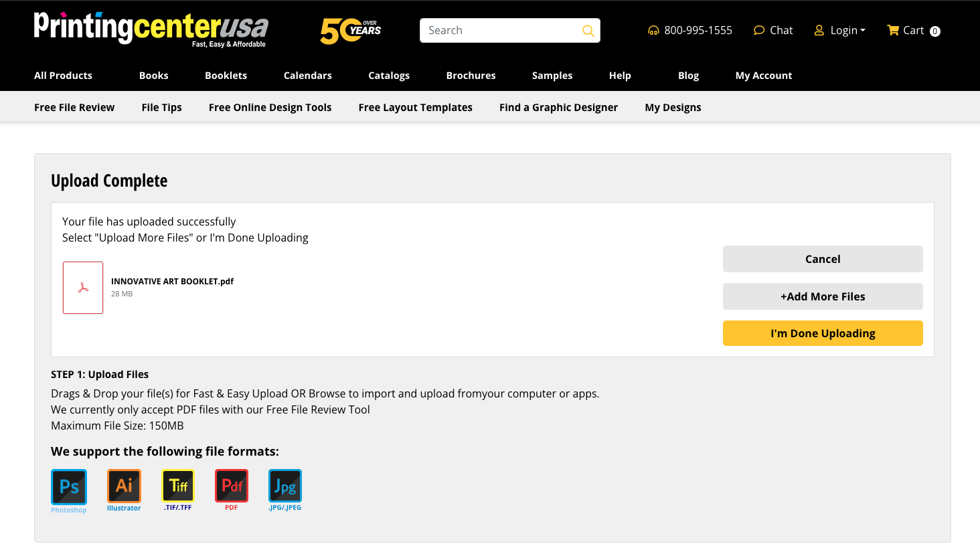The width and height of the screenshot is (980, 558).
Task: Open Find a Graphic Designer link
Action: click(x=558, y=108)
